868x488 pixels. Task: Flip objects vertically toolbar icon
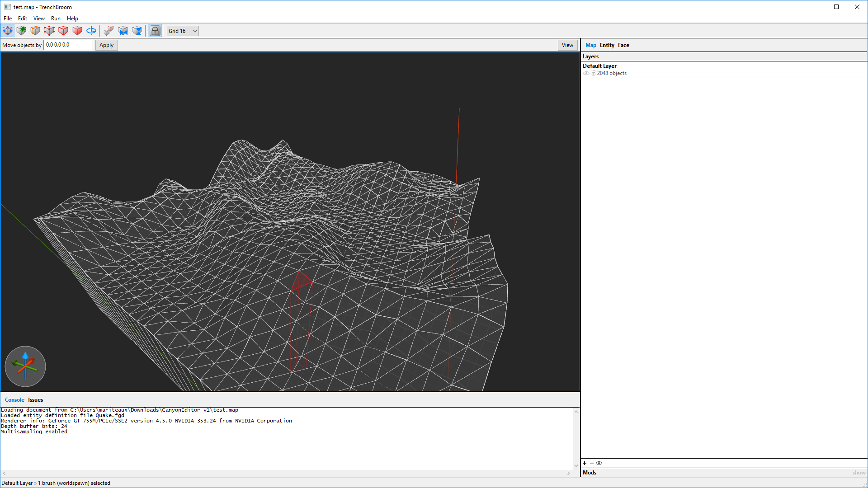click(137, 31)
